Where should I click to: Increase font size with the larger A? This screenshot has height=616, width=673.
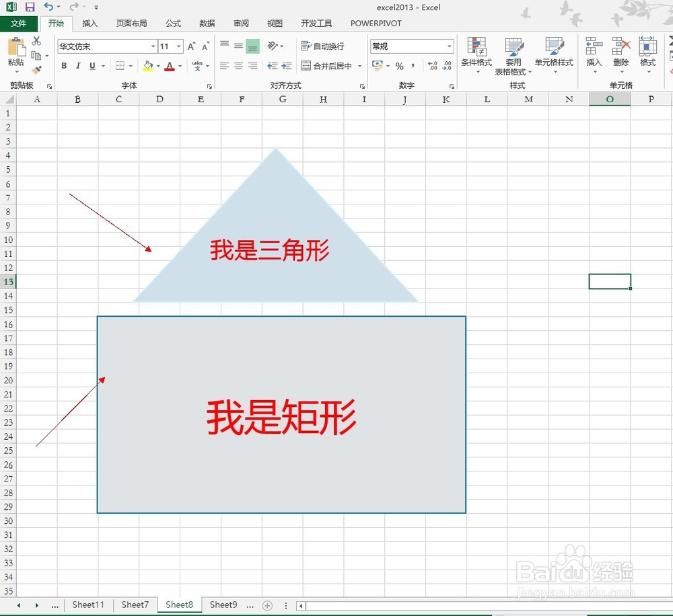coord(192,46)
